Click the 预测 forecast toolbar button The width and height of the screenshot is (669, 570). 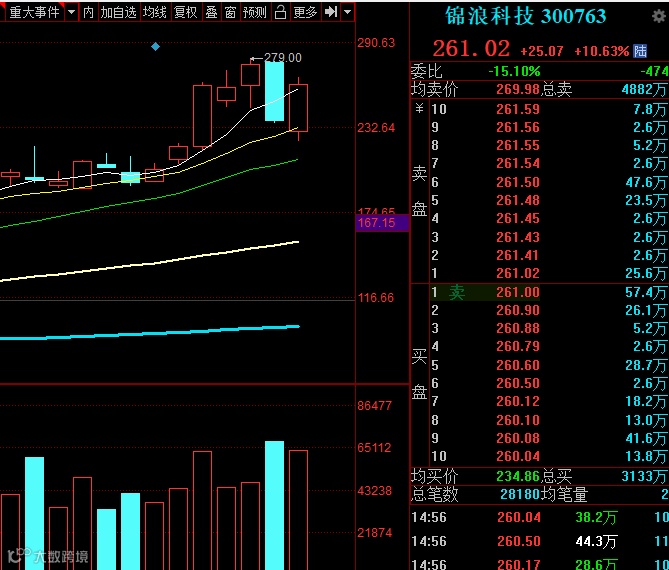coord(255,12)
